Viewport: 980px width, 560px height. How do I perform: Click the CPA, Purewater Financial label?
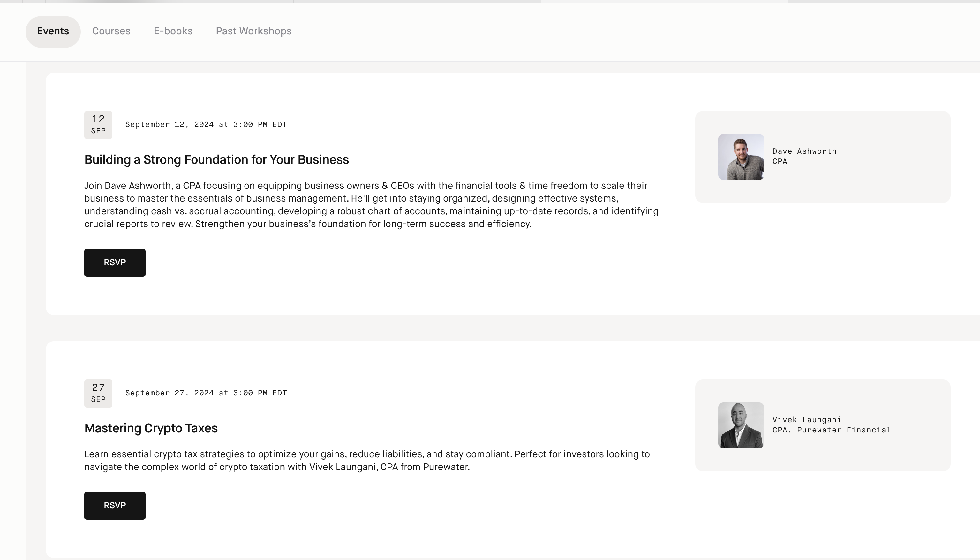point(832,430)
